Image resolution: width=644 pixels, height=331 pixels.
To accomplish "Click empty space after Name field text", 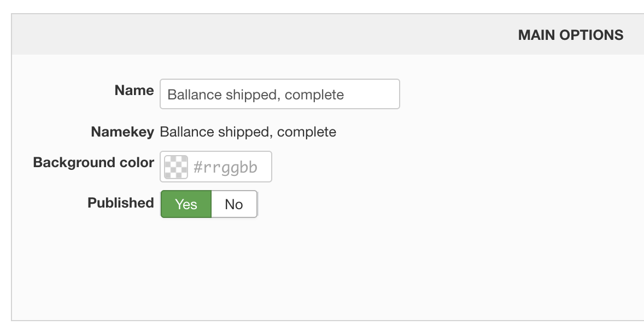I will (372, 94).
